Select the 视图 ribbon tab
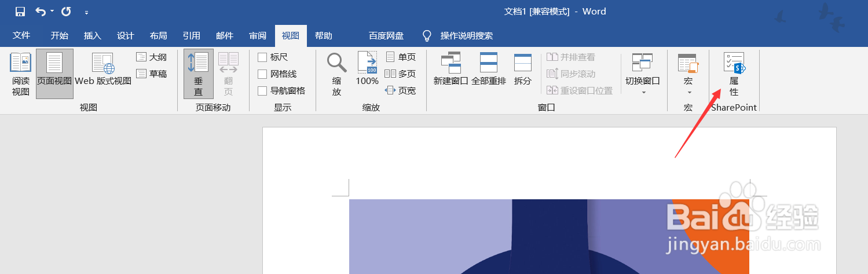The image size is (868, 274). [x=291, y=36]
